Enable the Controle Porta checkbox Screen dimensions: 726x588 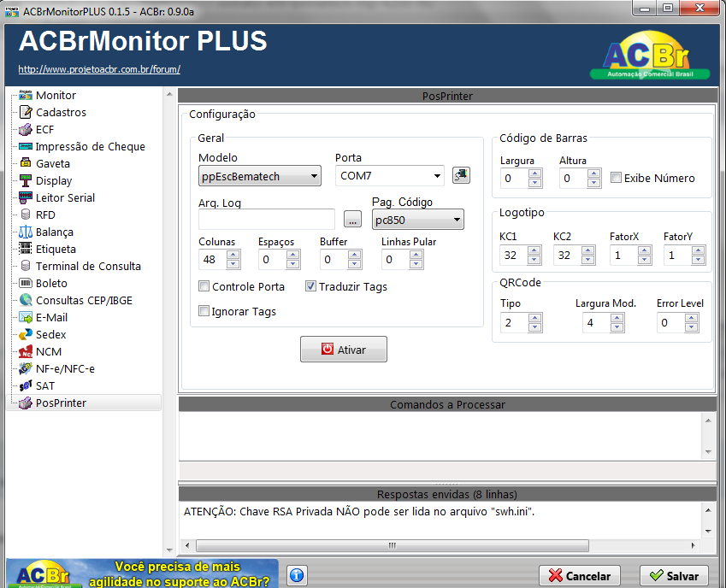click(204, 286)
